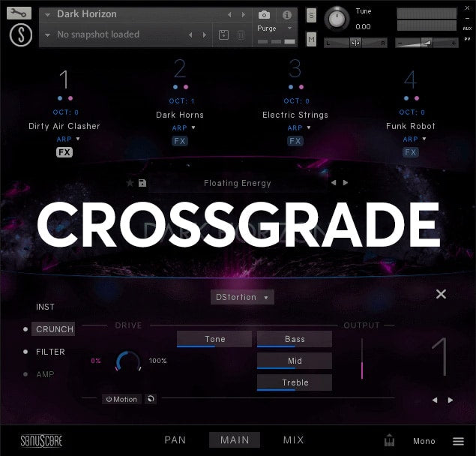This screenshot has width=476, height=456.
Task: Toggle FX for Funk Robot
Action: tap(411, 152)
